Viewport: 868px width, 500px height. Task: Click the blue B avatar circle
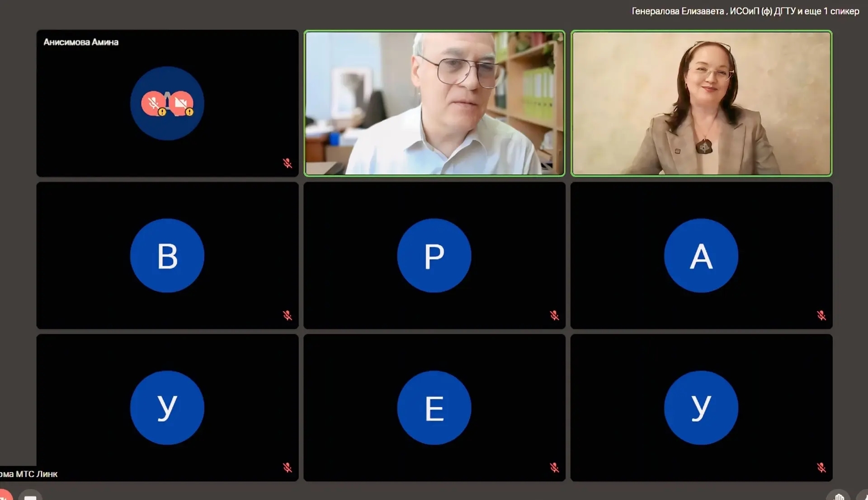click(x=167, y=256)
